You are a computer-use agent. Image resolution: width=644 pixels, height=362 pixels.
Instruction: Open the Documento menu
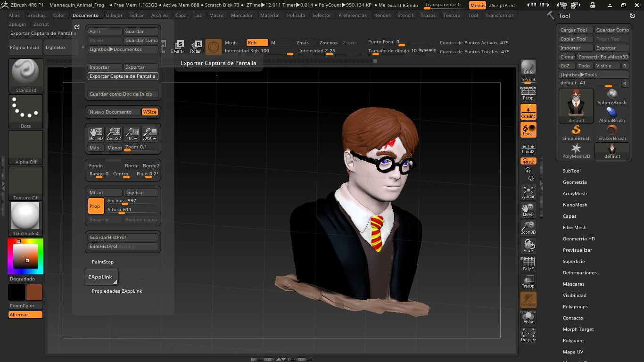pyautogui.click(x=85, y=15)
